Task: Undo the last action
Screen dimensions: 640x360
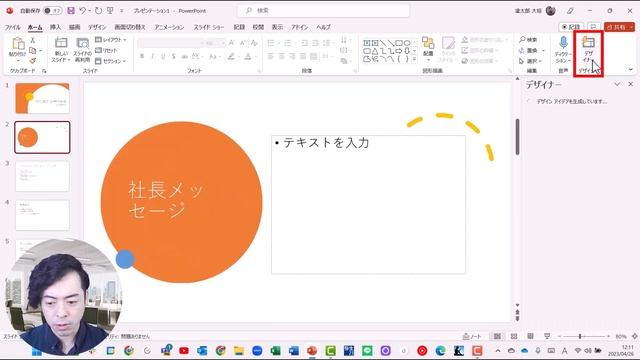Action: [x=82, y=11]
